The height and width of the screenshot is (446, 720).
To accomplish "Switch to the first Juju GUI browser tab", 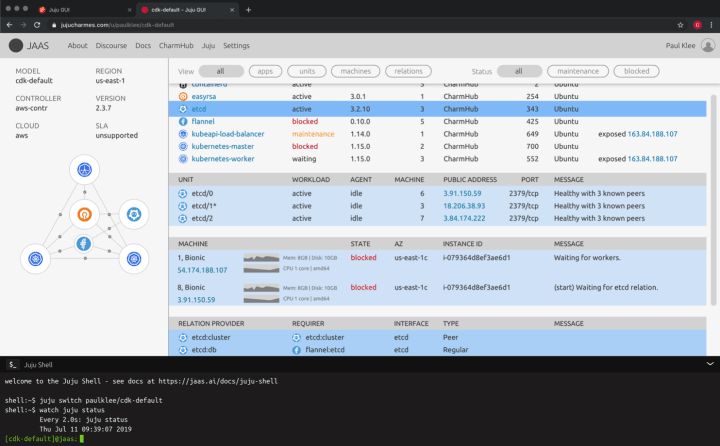I will (x=84, y=10).
